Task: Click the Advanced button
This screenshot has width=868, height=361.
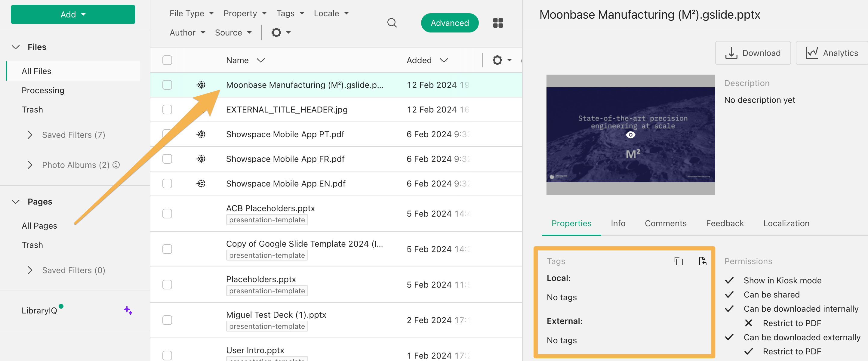Action: [450, 23]
